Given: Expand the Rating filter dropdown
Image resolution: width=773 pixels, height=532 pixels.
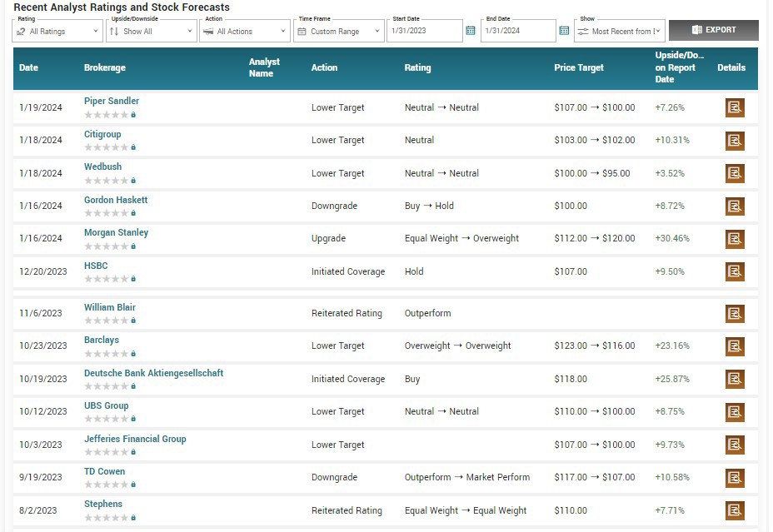Looking at the screenshot, I should coord(57,31).
